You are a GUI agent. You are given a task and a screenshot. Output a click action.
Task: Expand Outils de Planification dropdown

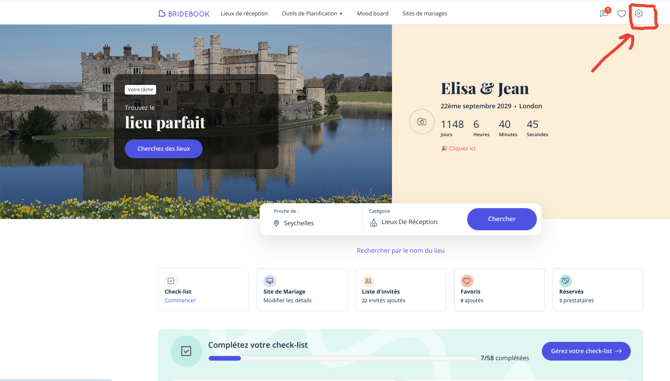312,14
